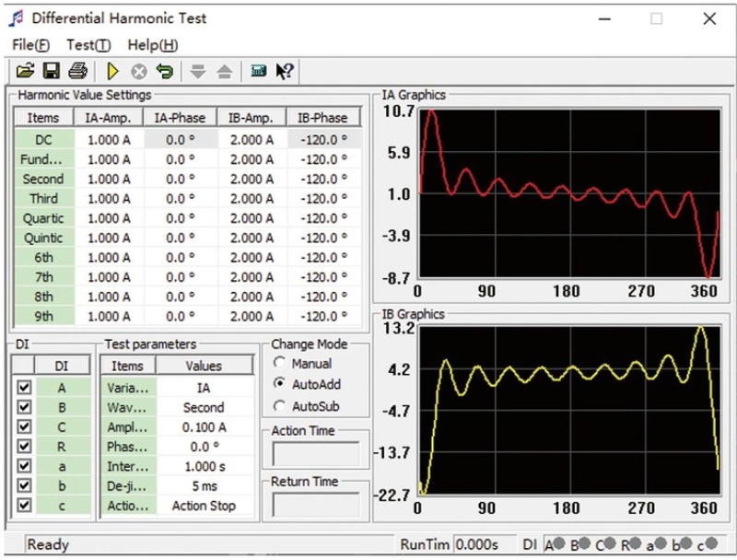Open the File menu
The image size is (737, 560).
[x=31, y=45]
